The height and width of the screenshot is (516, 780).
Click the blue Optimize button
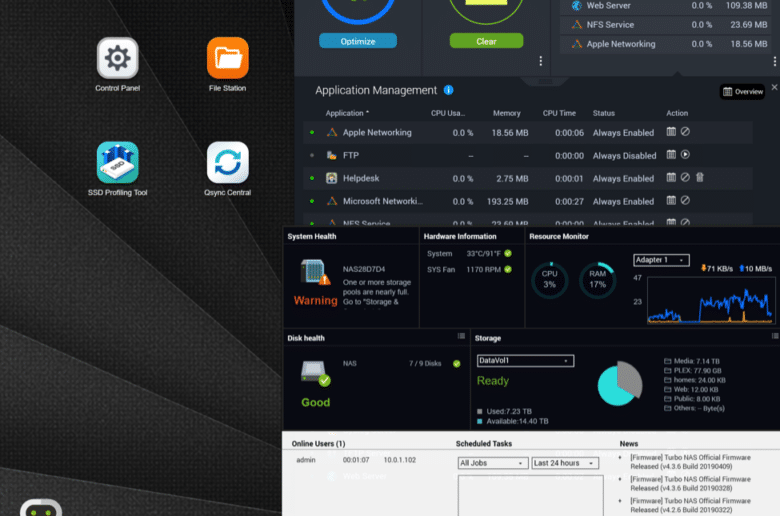[x=358, y=41]
